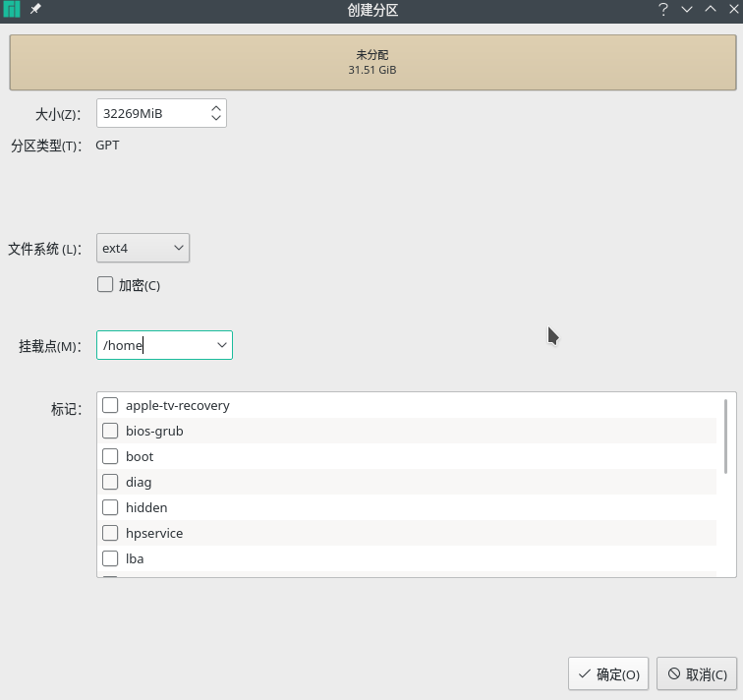Click the keep-below down arrow icon

point(687,9)
